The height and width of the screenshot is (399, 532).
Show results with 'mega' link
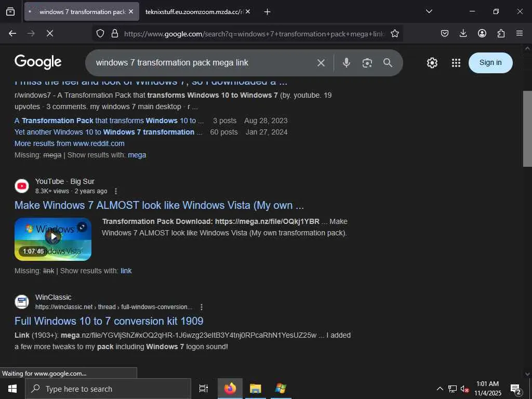[x=137, y=155]
